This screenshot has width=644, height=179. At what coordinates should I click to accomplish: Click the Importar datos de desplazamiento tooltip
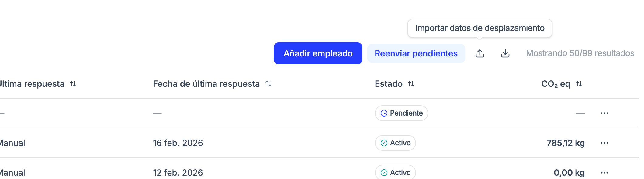click(x=480, y=28)
